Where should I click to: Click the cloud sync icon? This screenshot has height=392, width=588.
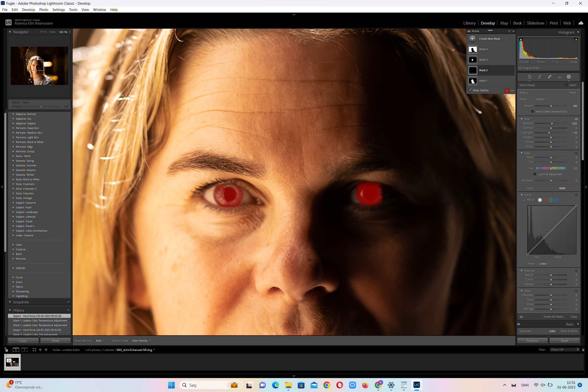(x=581, y=23)
